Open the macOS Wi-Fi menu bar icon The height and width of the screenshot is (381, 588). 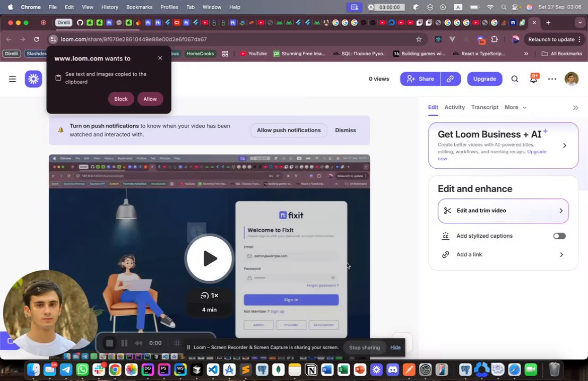point(490,7)
